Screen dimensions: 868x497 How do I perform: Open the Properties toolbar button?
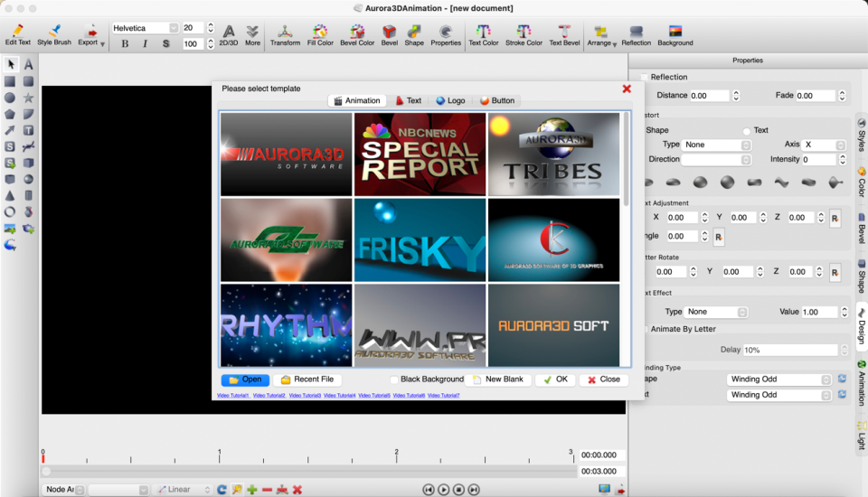[x=446, y=35]
